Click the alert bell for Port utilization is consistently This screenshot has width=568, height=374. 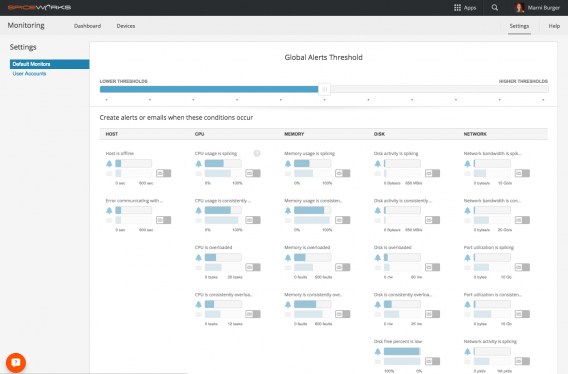467,304
